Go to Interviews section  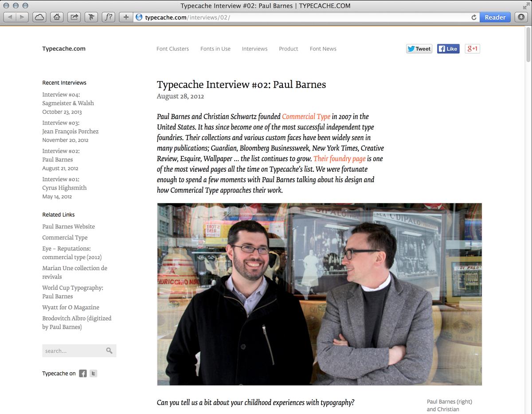pos(254,49)
